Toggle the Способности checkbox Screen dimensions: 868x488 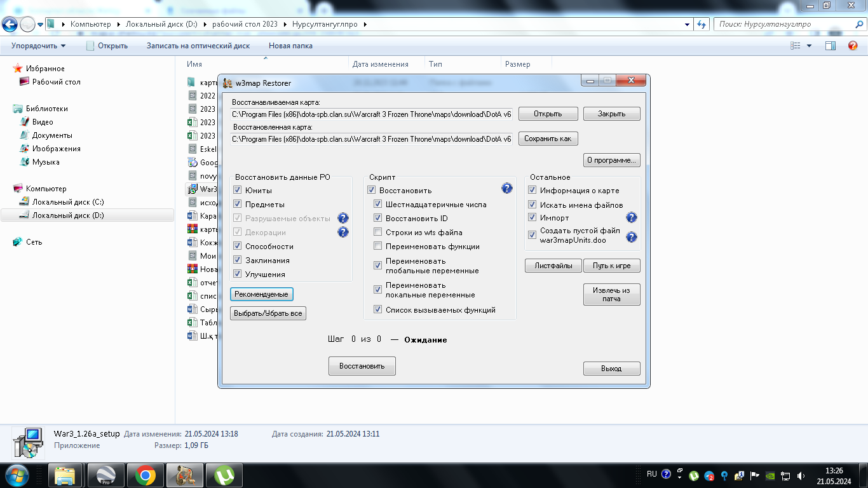tap(237, 246)
